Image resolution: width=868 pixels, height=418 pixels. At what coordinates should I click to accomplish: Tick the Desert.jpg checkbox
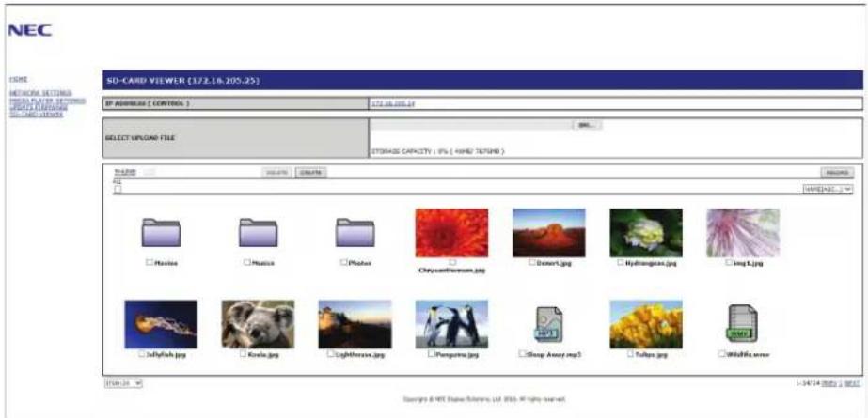tap(532, 263)
